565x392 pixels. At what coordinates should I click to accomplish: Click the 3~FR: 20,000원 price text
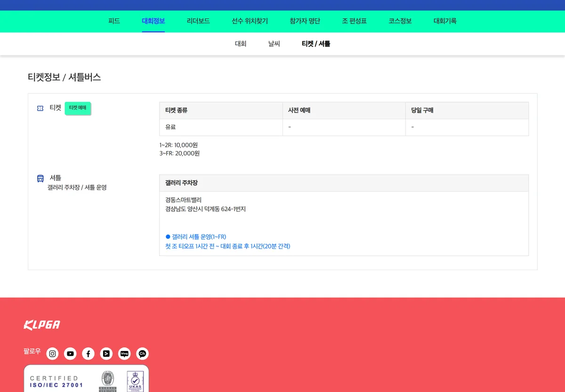click(179, 153)
